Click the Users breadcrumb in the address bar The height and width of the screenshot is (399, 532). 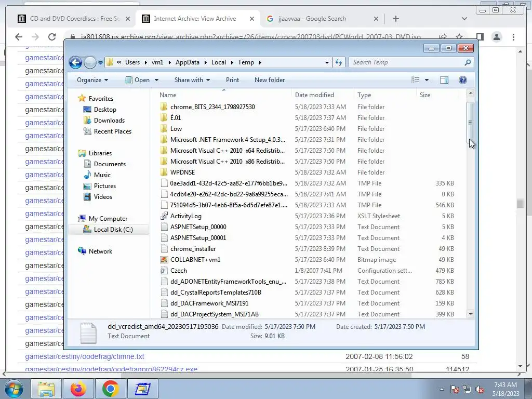point(132,62)
